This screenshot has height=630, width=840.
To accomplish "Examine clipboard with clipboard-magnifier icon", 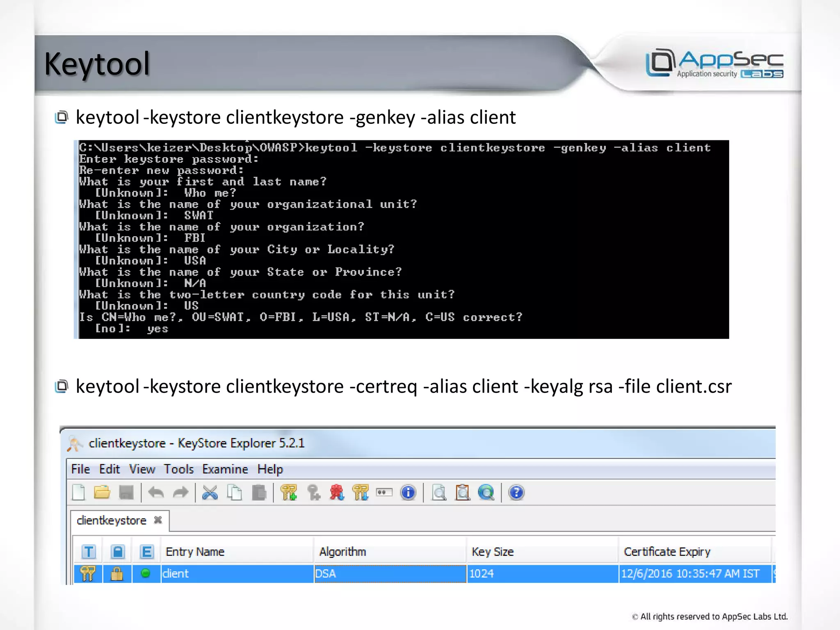I will click(463, 493).
